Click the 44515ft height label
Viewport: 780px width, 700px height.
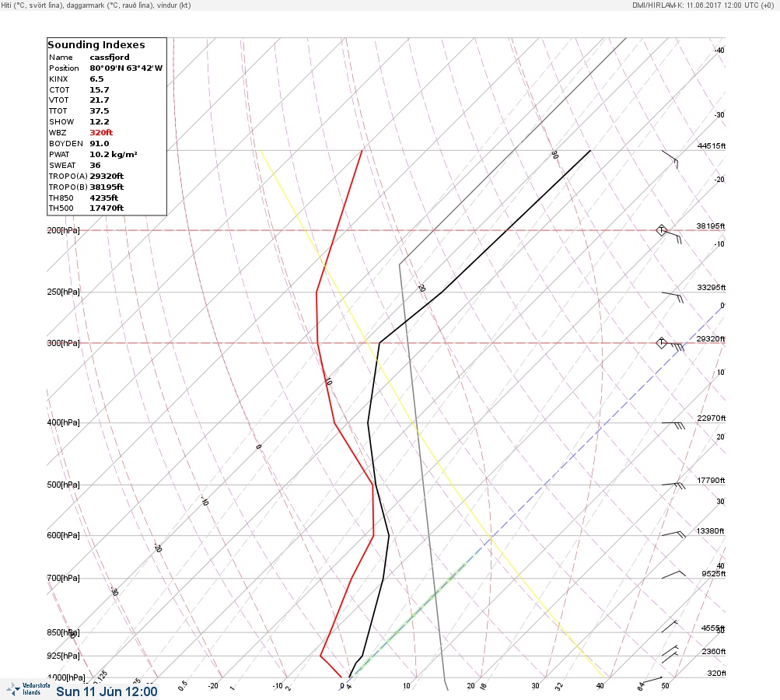(712, 145)
